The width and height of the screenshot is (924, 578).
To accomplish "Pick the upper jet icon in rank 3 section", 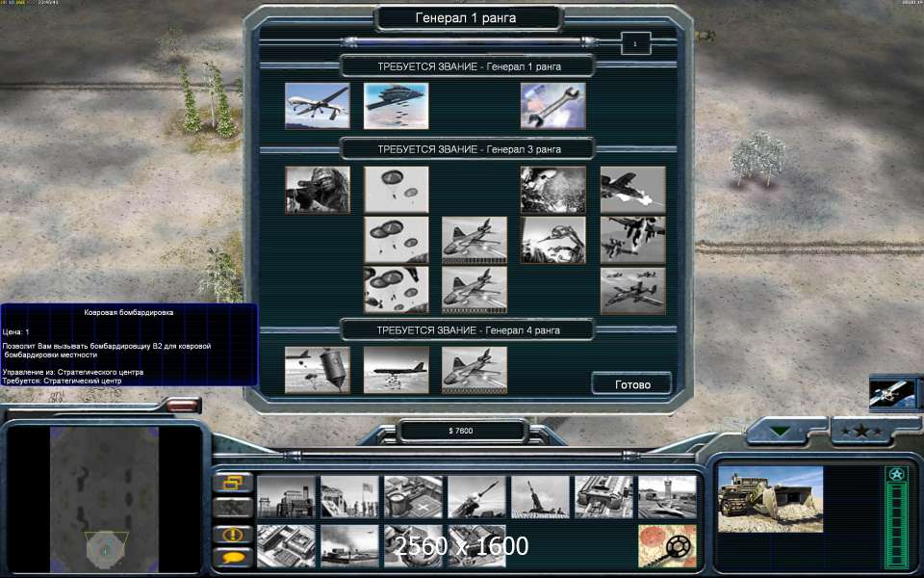I will click(x=475, y=240).
